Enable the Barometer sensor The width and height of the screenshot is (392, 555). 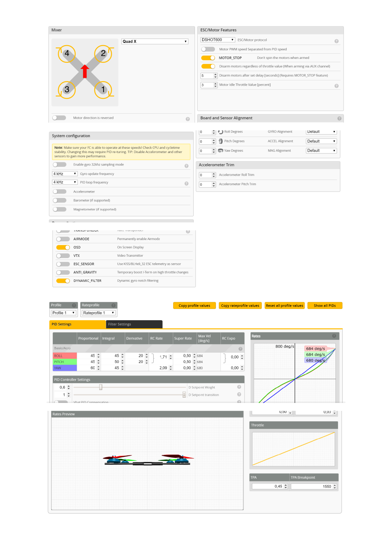[x=59, y=200]
